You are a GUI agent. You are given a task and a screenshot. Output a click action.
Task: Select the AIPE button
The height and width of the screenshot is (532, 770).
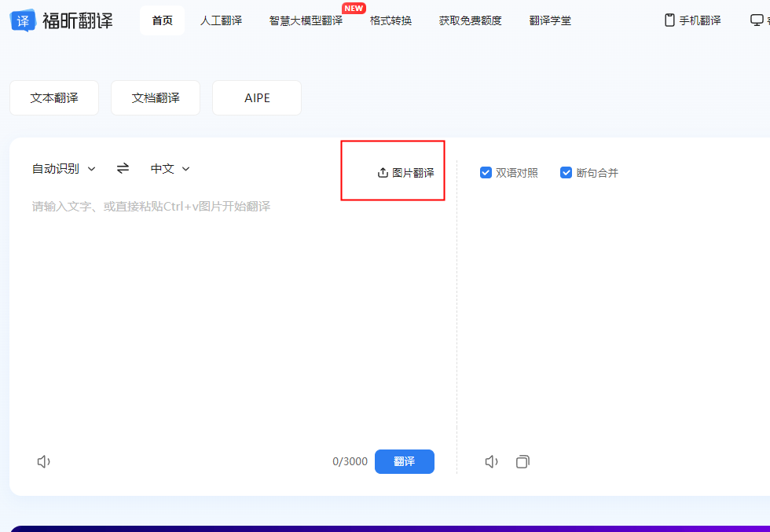pos(257,97)
